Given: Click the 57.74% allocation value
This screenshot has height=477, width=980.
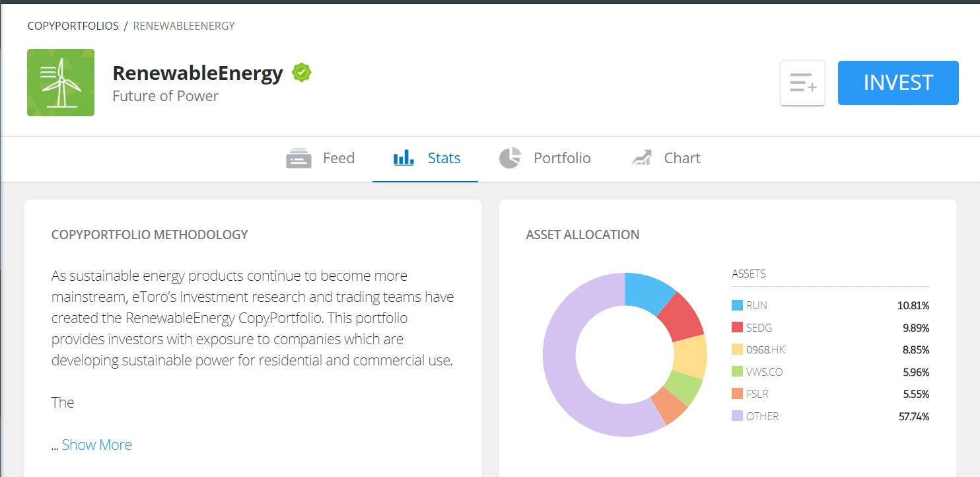Looking at the screenshot, I should pyautogui.click(x=913, y=416).
